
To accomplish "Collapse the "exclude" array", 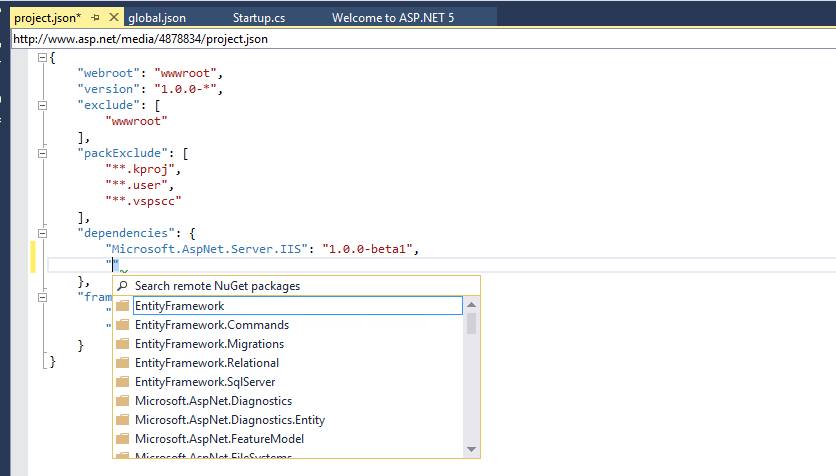I will (43, 106).
